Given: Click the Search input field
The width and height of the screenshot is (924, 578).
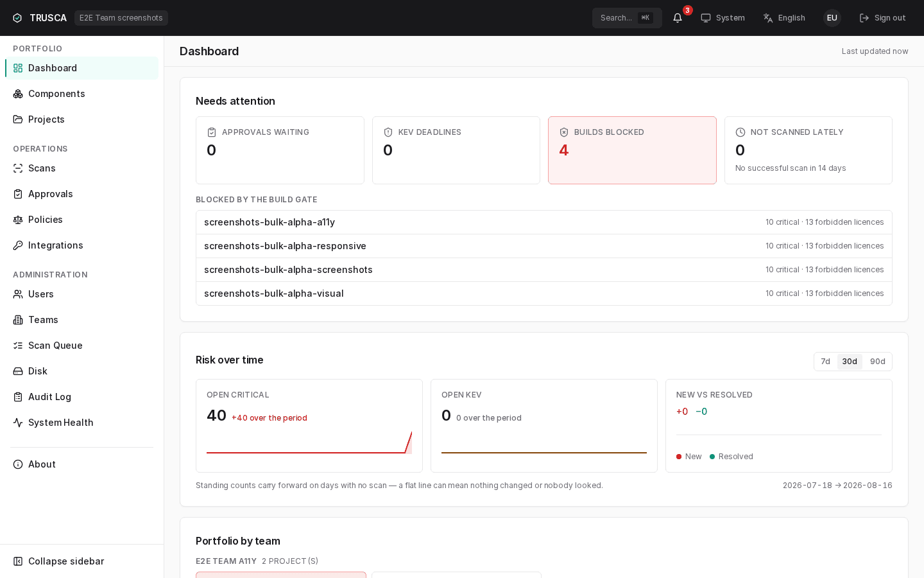Looking at the screenshot, I should [x=627, y=18].
